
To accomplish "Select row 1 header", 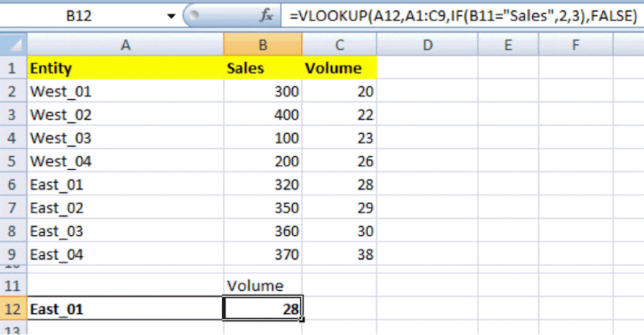I will 12,68.
